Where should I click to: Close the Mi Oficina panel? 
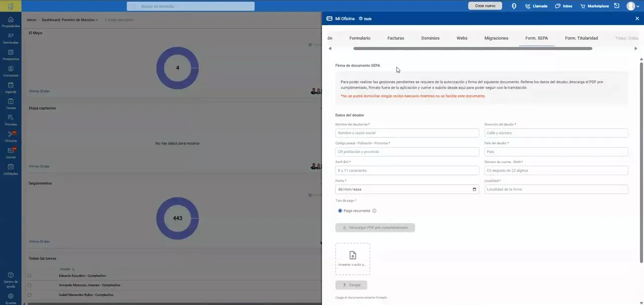[637, 19]
